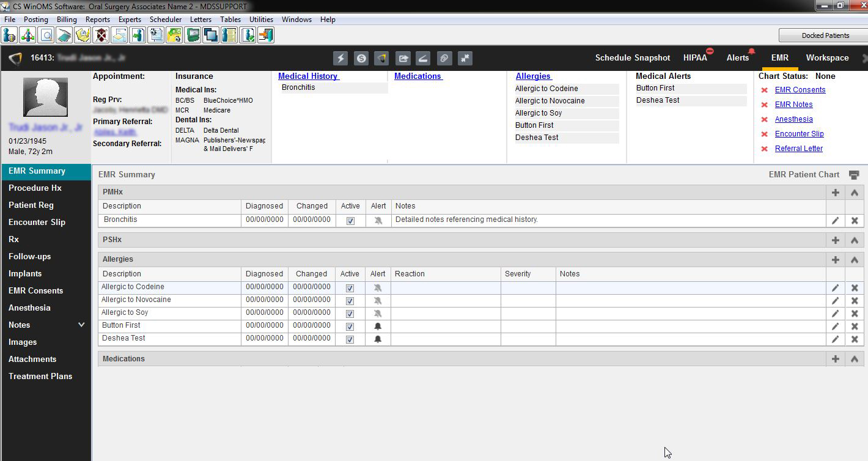Collapse the PMHx section chevron

pos(854,192)
